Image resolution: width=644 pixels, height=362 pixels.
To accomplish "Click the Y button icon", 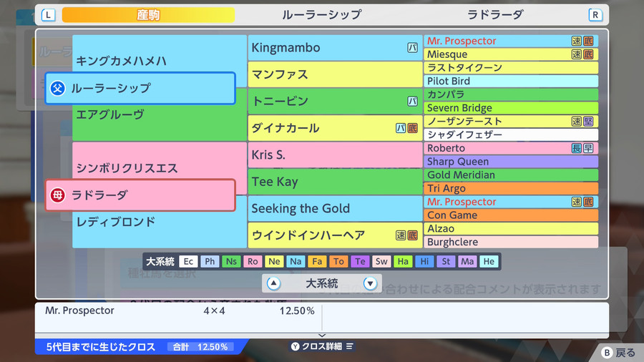I will (x=295, y=346).
